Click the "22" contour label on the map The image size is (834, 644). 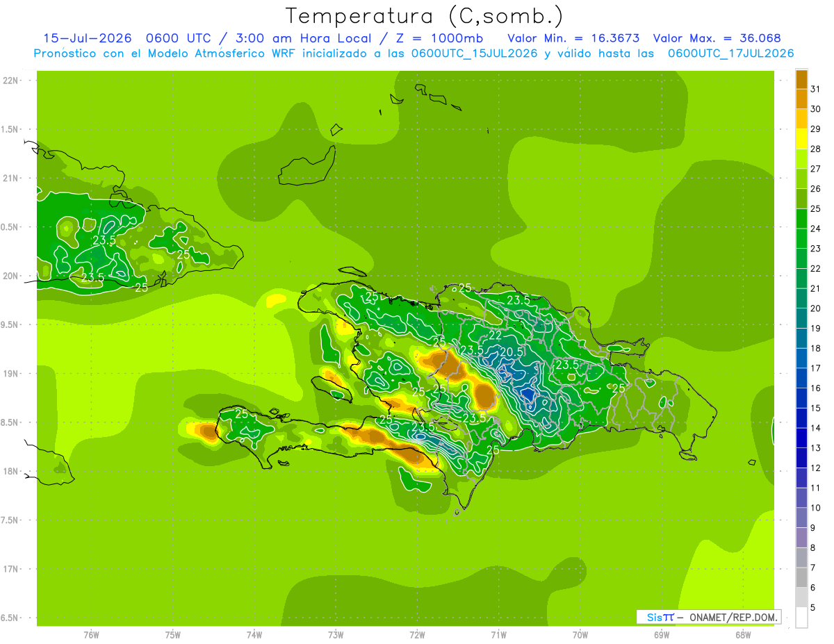496,336
